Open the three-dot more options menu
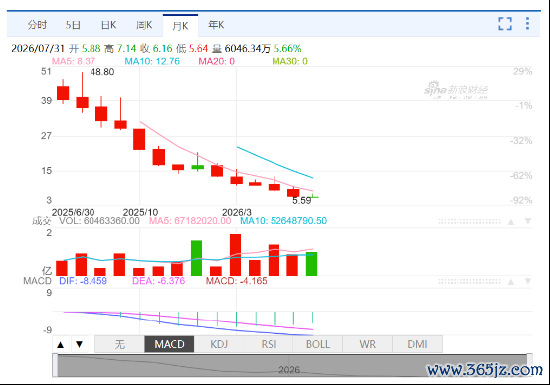Viewport: 550px width, 385px height. [527, 23]
